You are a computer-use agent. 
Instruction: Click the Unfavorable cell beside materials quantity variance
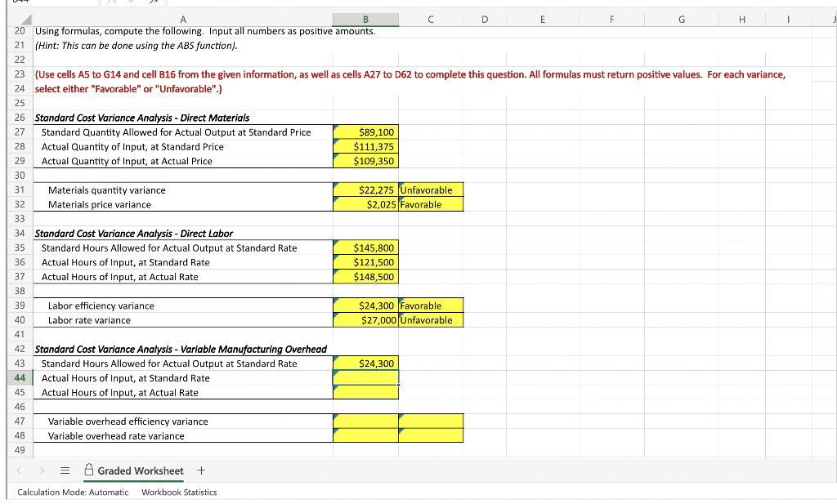click(x=431, y=190)
